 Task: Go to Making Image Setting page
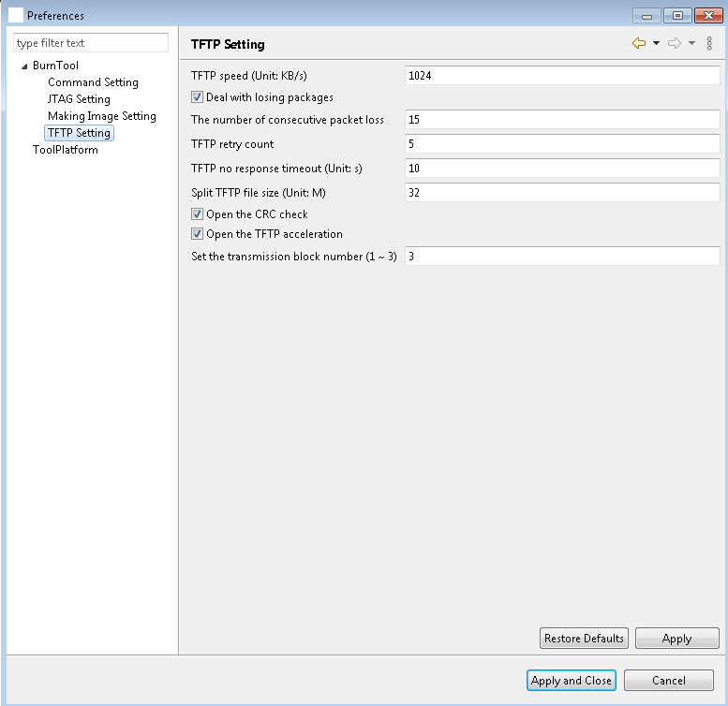(x=101, y=116)
